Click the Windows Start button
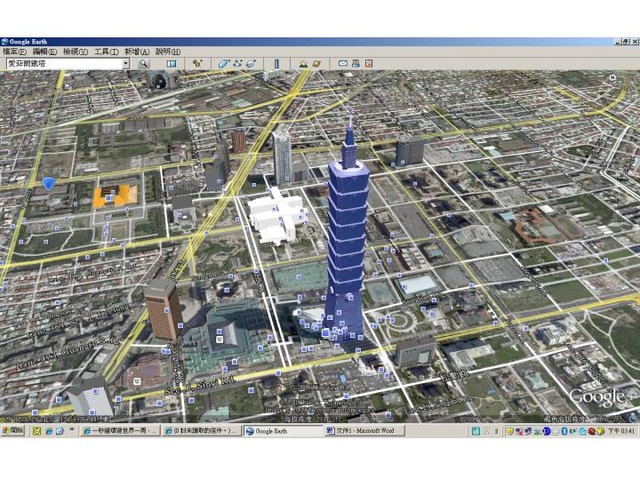 [x=13, y=431]
